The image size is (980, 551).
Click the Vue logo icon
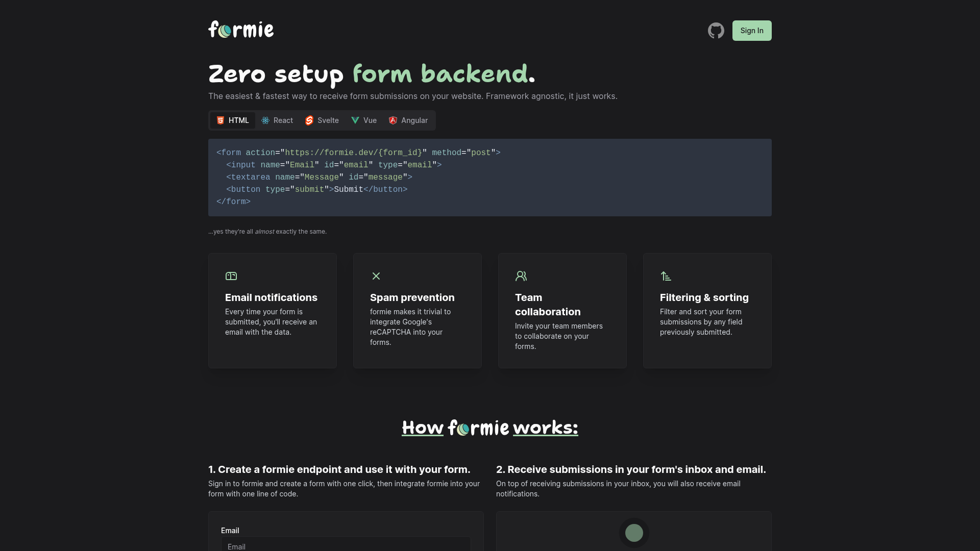point(355,120)
